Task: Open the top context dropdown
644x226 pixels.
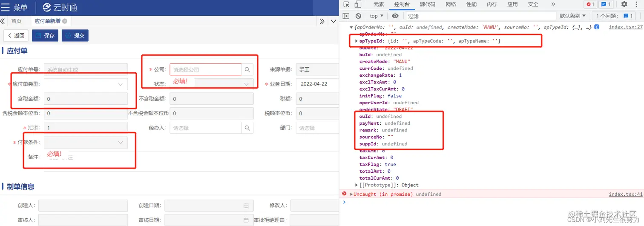Action: point(377,16)
